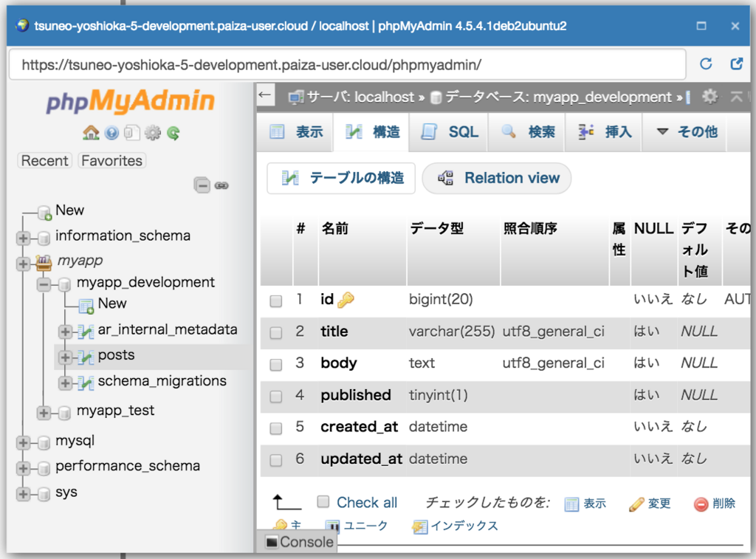Tick the checkbox for published column
Screen dimensions: 756x559
pos(276,397)
